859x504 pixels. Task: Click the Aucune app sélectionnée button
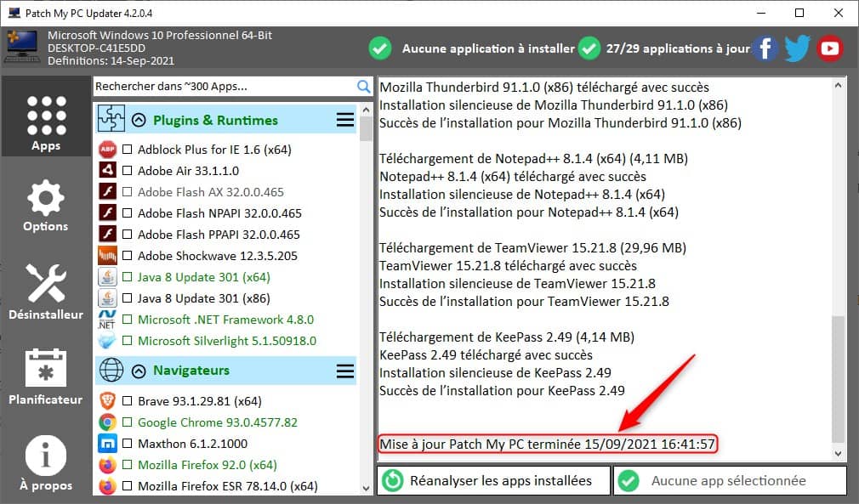tap(730, 480)
